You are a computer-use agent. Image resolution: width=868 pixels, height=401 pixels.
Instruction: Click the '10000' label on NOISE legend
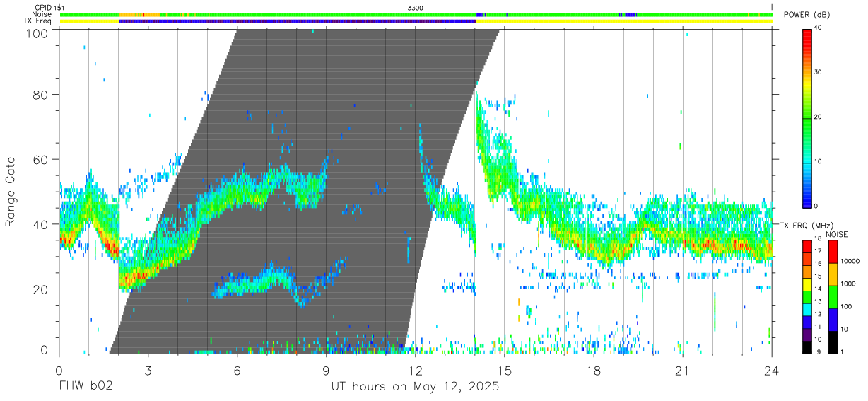point(850,262)
